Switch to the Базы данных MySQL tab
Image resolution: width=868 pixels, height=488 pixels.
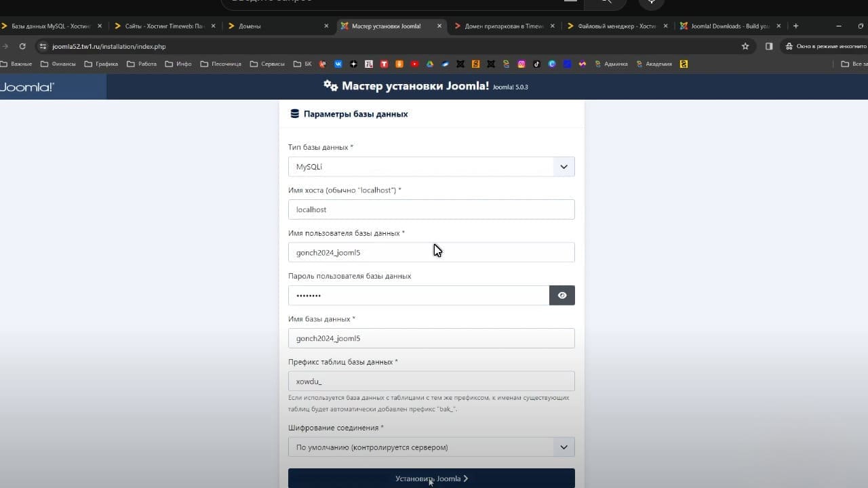pos(51,26)
